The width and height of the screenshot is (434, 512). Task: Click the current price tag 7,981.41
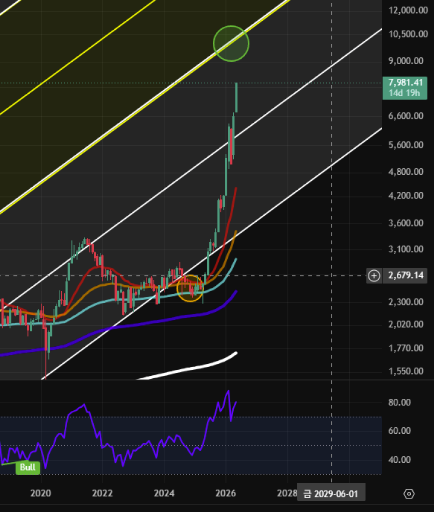[405, 88]
